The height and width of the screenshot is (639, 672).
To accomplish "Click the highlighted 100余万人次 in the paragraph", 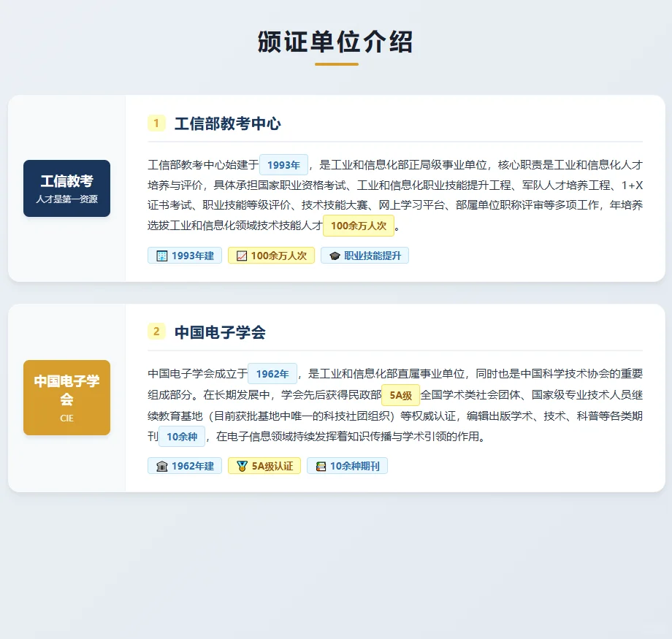I will click(359, 226).
